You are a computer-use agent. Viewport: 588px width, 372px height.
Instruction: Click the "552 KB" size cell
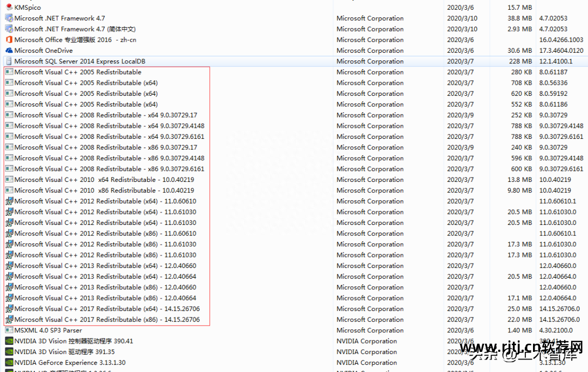coord(522,104)
